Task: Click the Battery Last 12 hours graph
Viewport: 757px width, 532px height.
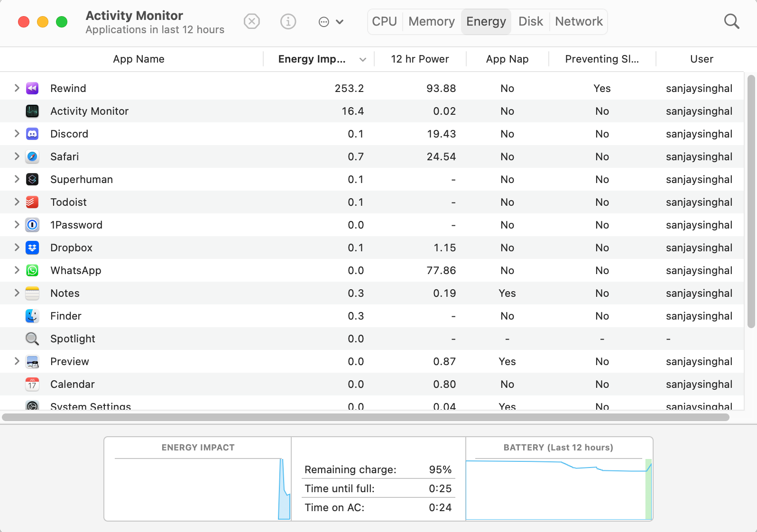Action: (x=559, y=488)
